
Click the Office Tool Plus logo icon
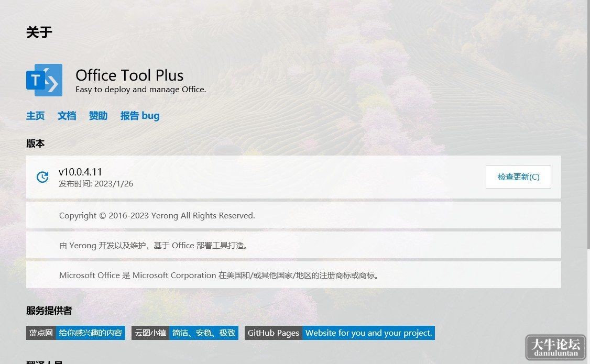[x=45, y=80]
